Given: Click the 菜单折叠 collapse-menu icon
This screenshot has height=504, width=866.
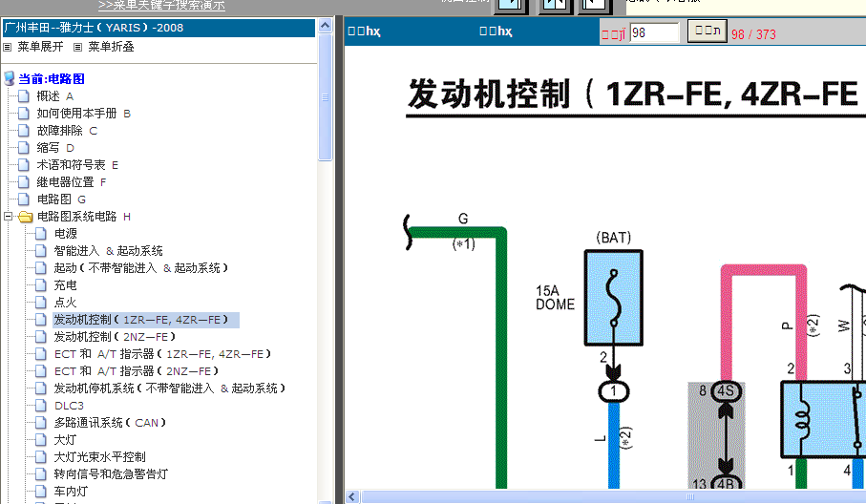Looking at the screenshot, I should pyautogui.click(x=78, y=47).
